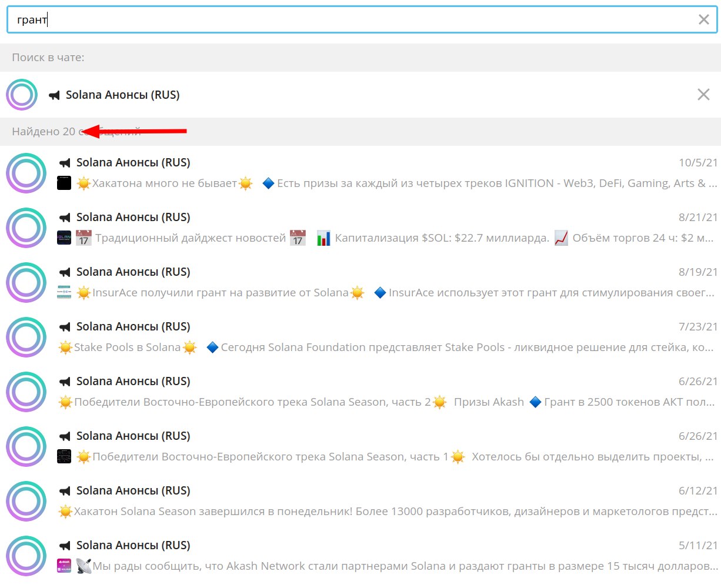The image size is (721, 588).
Task: Click the InsurAce preview thumbnail
Action: tap(64, 293)
